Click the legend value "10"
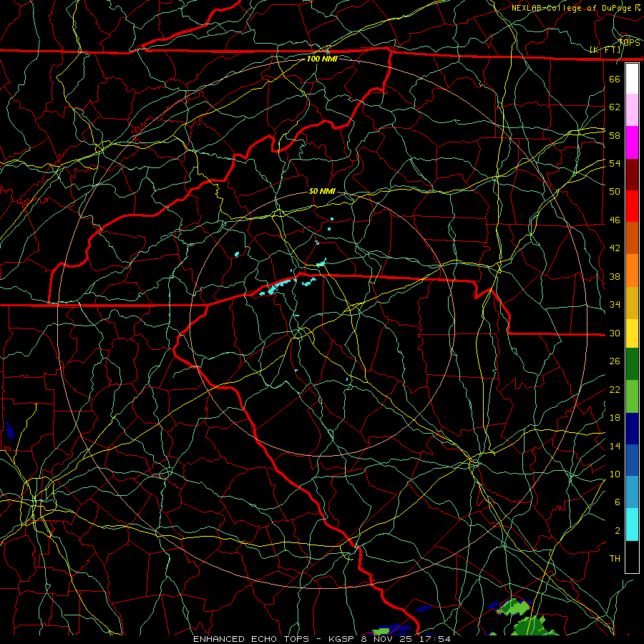The height and width of the screenshot is (644, 644). click(615, 474)
